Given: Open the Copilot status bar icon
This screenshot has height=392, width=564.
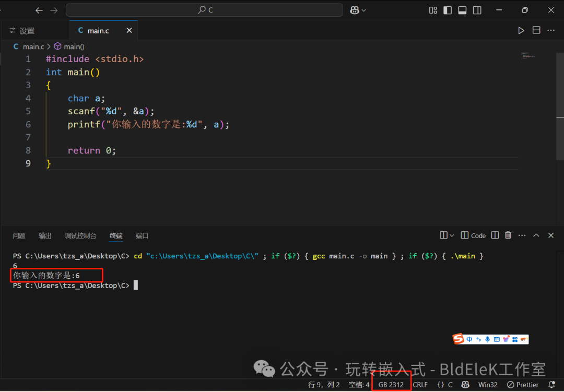Looking at the screenshot, I should point(465,385).
